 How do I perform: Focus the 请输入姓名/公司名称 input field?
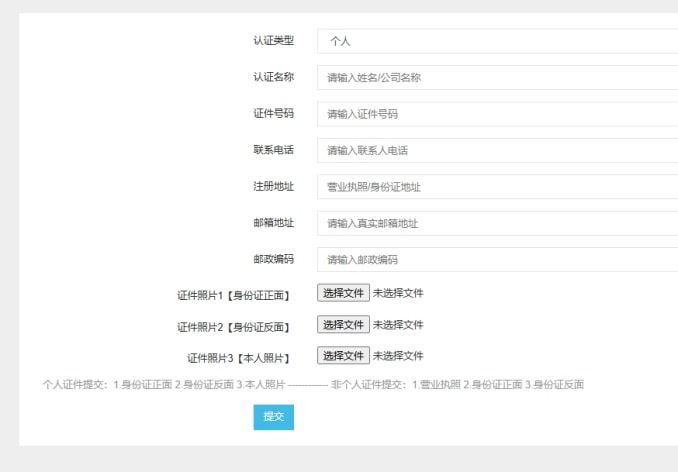[x=497, y=77]
